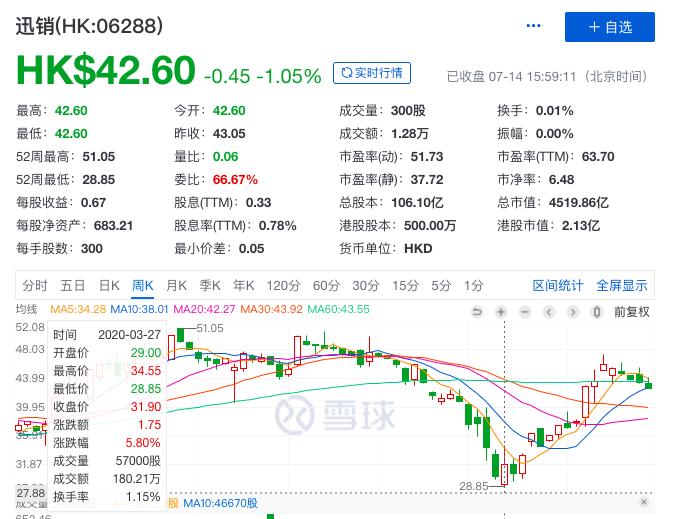Screen dimensions: 680x519
Task: Switch to the 月K chart tab
Action: [176, 285]
